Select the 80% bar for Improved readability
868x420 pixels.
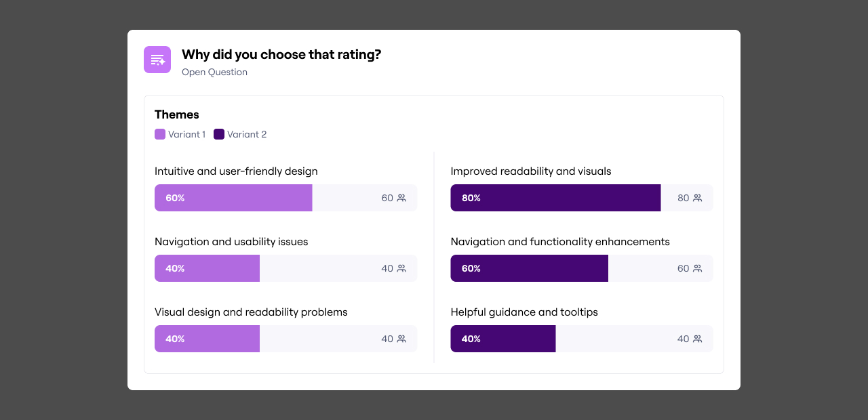pos(555,198)
